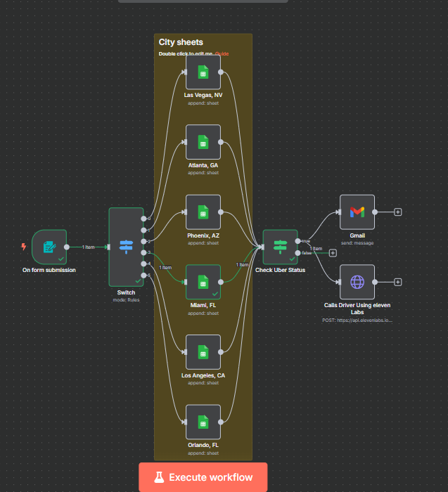Click the Atlanta, GA label
Image resolution: width=448 pixels, height=492 pixels.
click(203, 165)
